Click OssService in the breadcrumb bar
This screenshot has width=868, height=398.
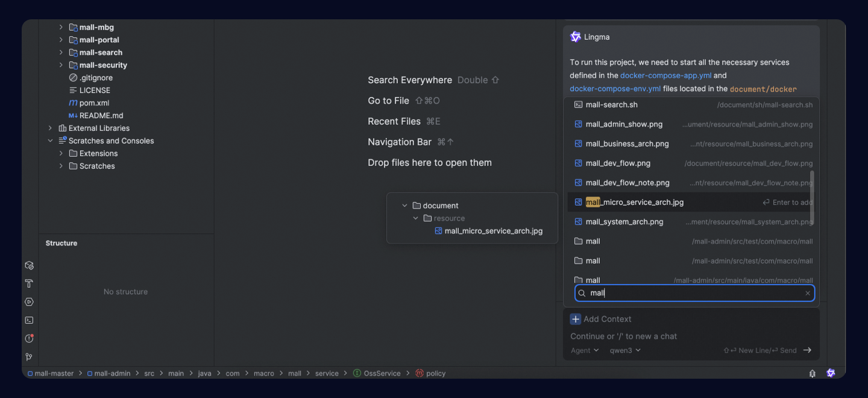pos(382,373)
